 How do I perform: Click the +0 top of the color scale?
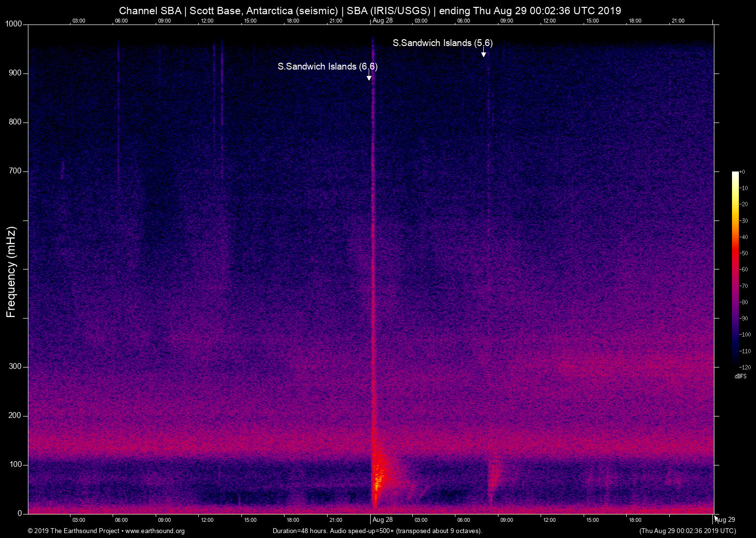point(742,172)
